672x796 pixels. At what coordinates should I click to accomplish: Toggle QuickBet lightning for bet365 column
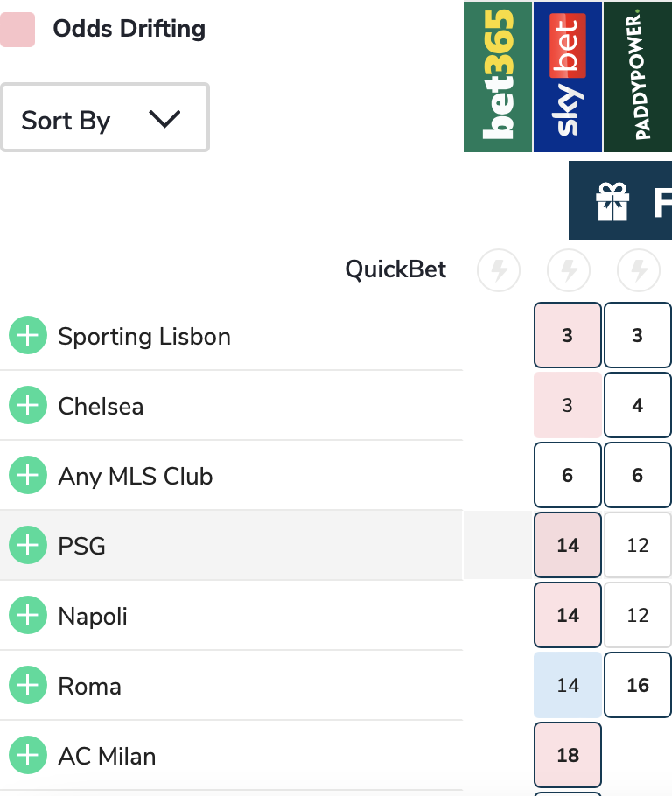tap(499, 270)
